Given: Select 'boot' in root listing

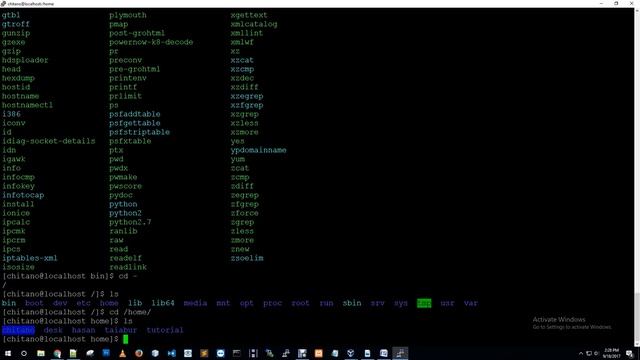Looking at the screenshot, I should (34, 303).
